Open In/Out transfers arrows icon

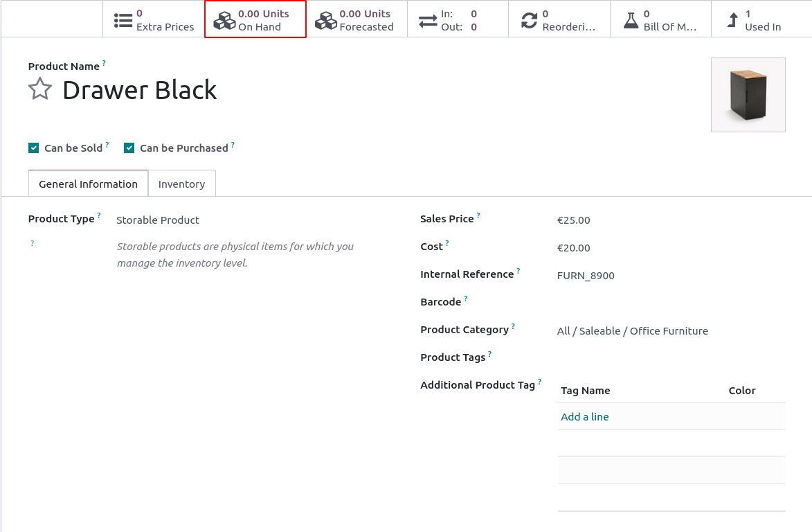tap(428, 20)
